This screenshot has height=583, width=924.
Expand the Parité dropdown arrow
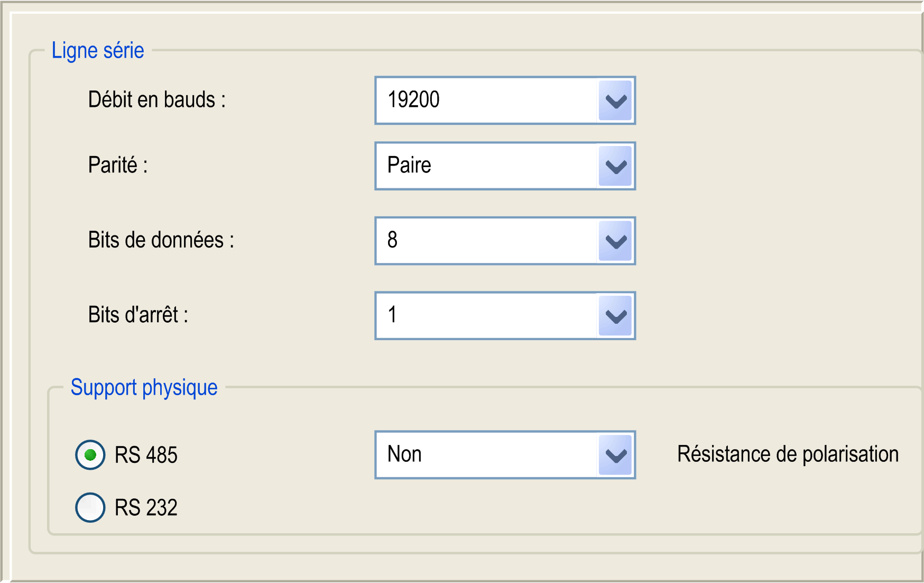pyautogui.click(x=615, y=166)
